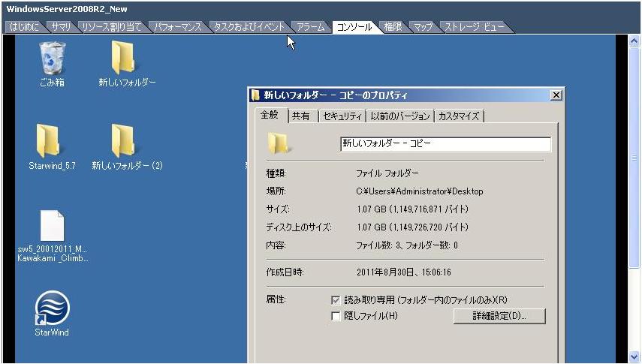
Task: Click the 詳細設定(D)... button
Action: pos(499,316)
